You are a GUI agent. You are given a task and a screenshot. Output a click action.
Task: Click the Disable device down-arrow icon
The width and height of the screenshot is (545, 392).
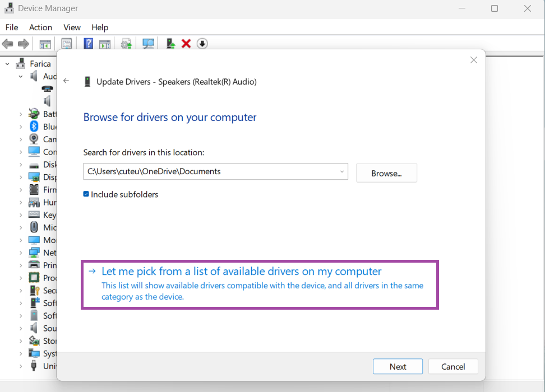(x=202, y=44)
